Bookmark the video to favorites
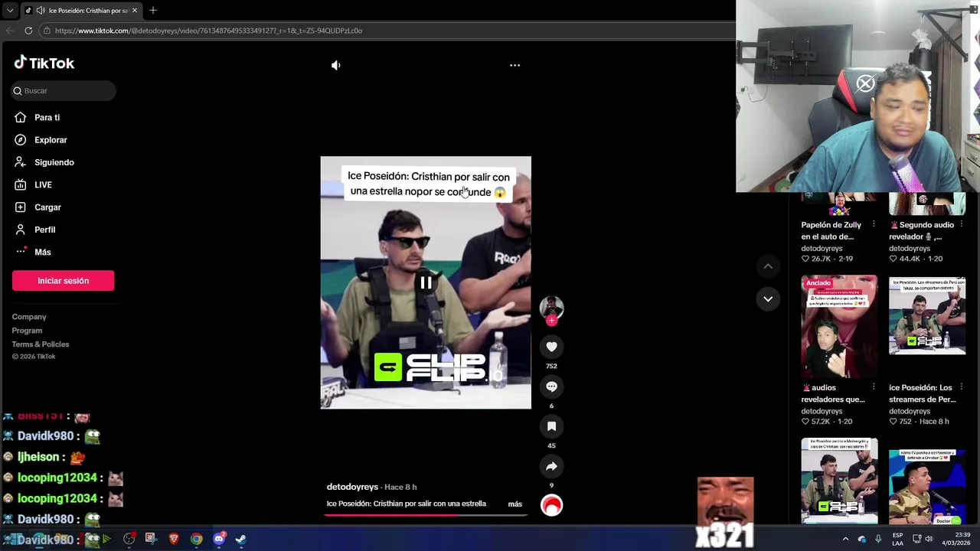The width and height of the screenshot is (980, 551). pos(551,426)
